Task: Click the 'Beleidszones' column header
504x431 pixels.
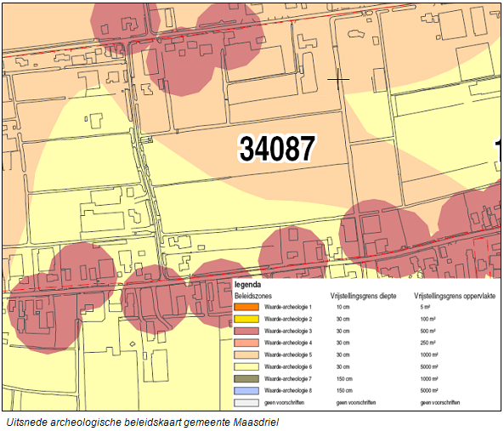Action: (253, 296)
